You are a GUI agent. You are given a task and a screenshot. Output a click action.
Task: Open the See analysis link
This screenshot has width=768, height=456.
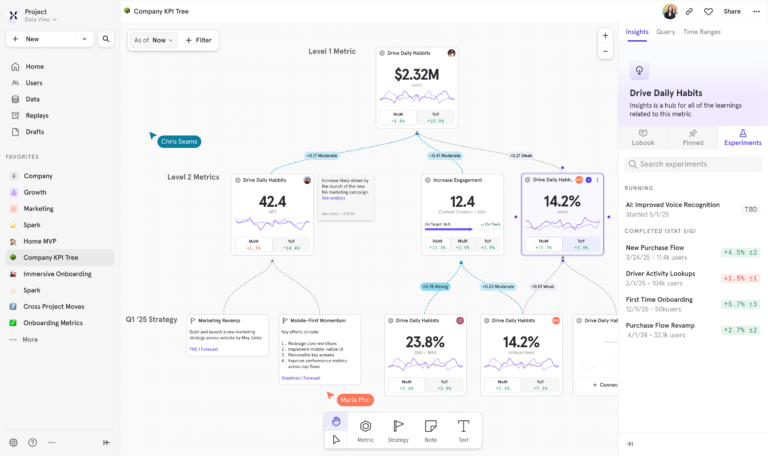[332, 198]
